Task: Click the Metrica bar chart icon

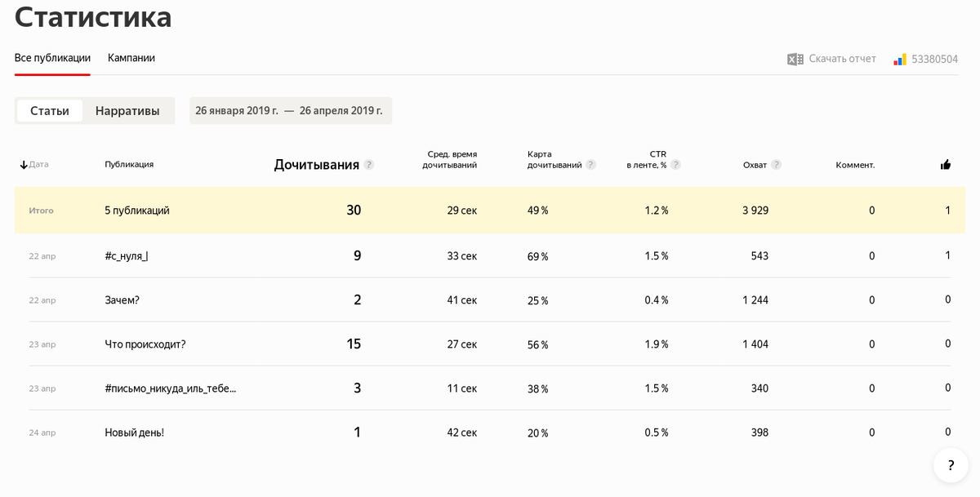Action: tap(900, 60)
